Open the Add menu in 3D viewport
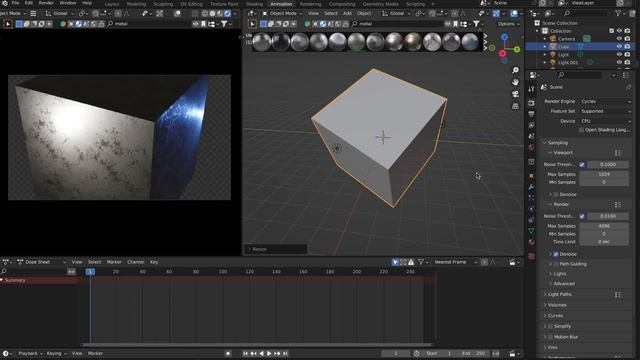Image resolution: width=640 pixels, height=360 pixels. 347,13
